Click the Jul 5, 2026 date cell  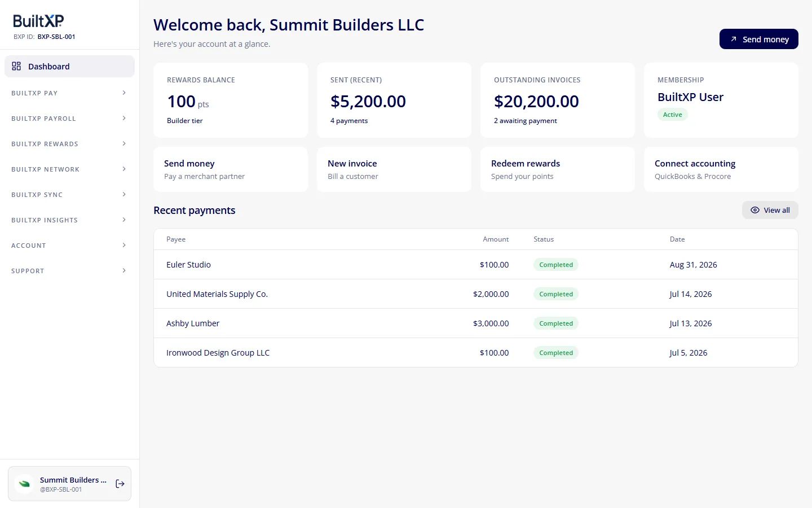point(688,353)
